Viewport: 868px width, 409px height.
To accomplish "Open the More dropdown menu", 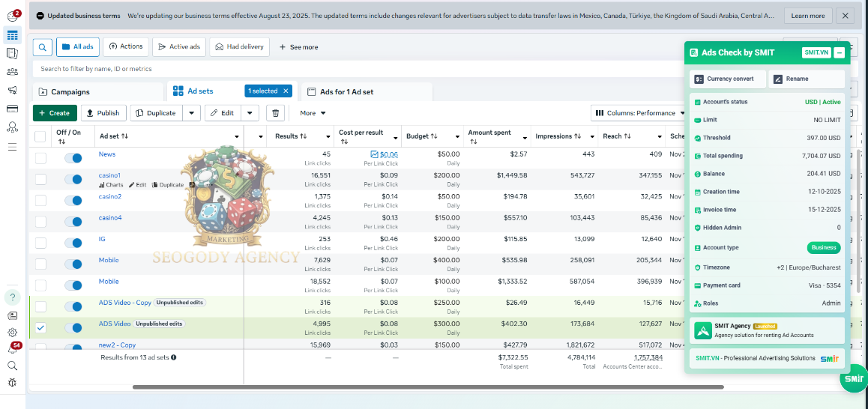I will point(313,113).
